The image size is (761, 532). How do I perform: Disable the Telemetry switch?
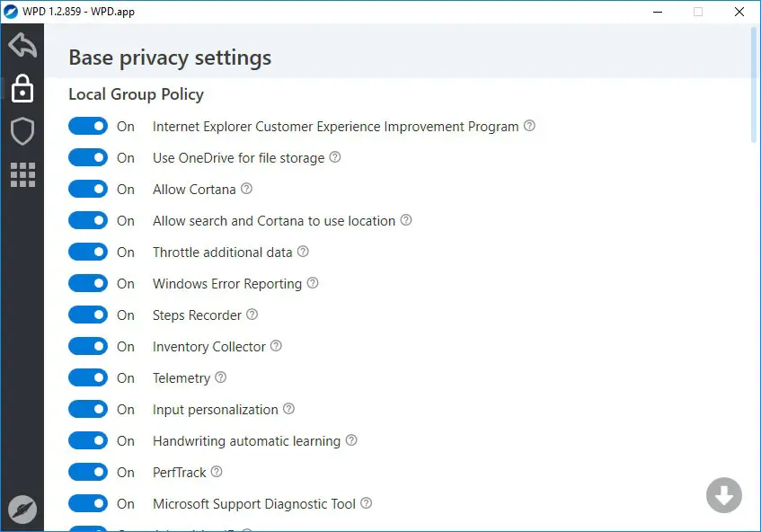(88, 378)
